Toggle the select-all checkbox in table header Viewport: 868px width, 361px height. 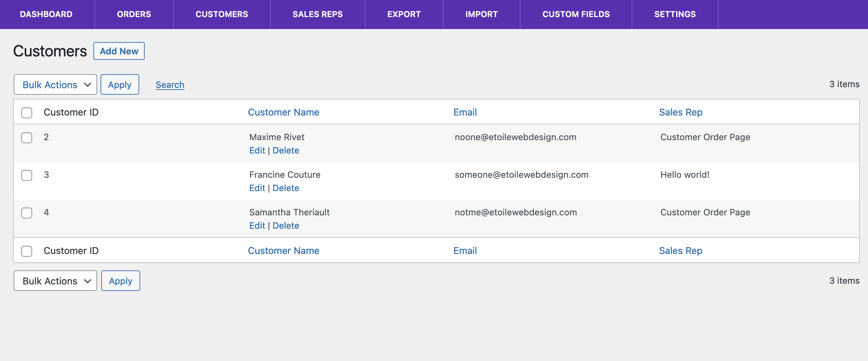click(27, 113)
